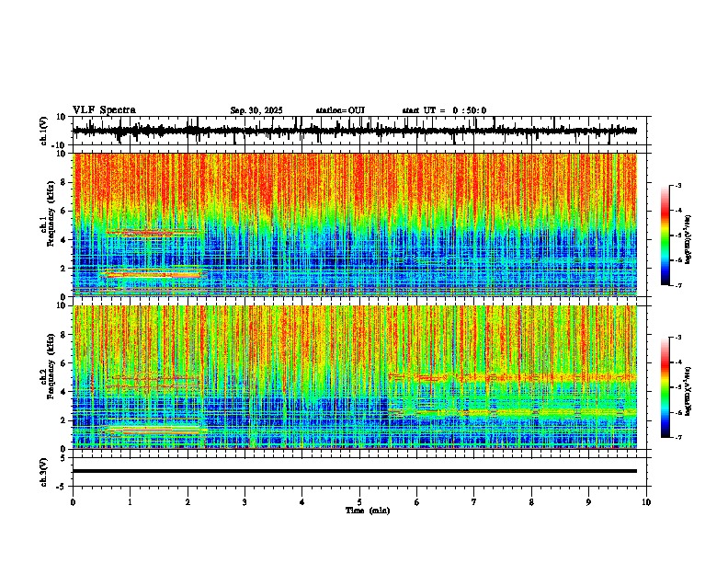Click the ch.2 spectrogram color bar
Image resolution: width=728 pixels, height=563 pixels.
point(665,387)
